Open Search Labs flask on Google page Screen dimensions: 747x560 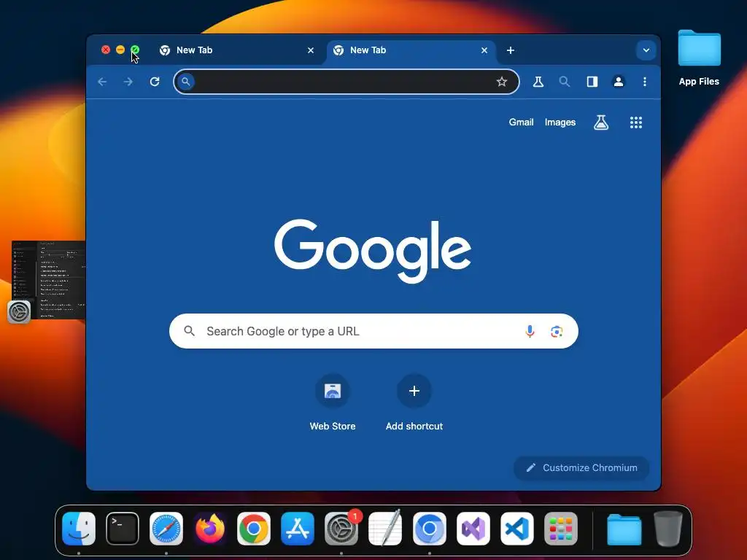coord(601,122)
